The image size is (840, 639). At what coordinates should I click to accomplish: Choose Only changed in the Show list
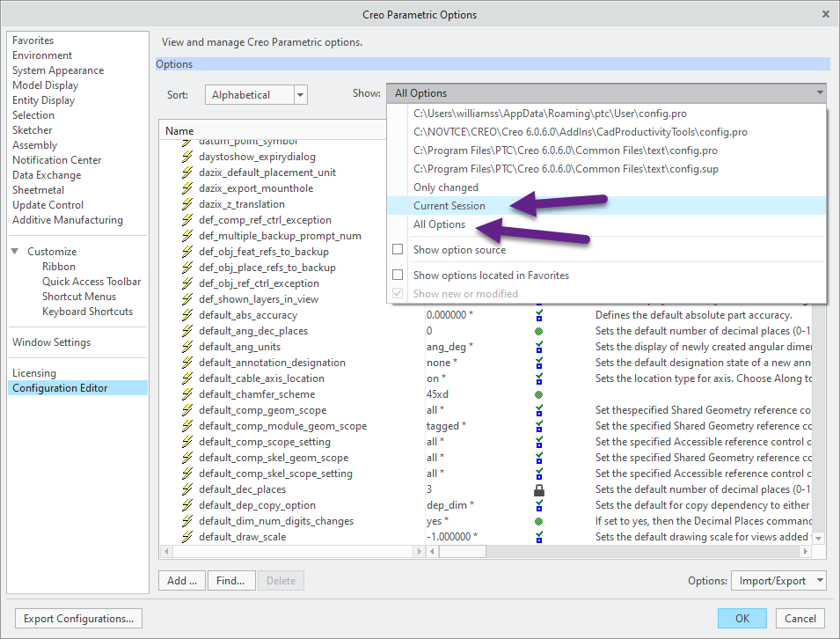click(446, 187)
